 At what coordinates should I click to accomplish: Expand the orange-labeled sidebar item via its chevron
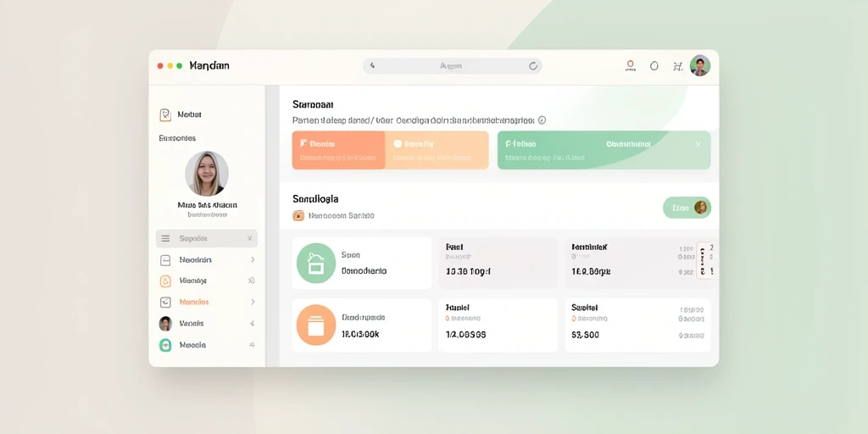(253, 303)
